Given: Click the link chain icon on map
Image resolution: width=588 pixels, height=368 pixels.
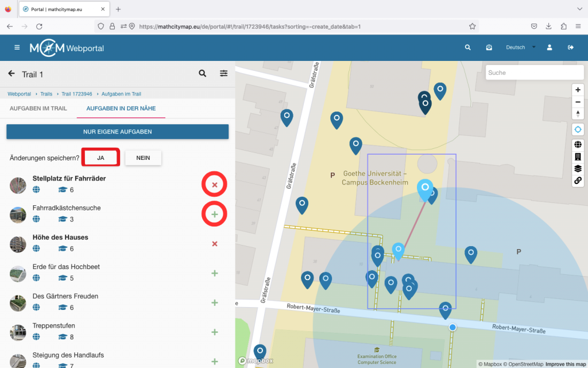Looking at the screenshot, I should (578, 181).
